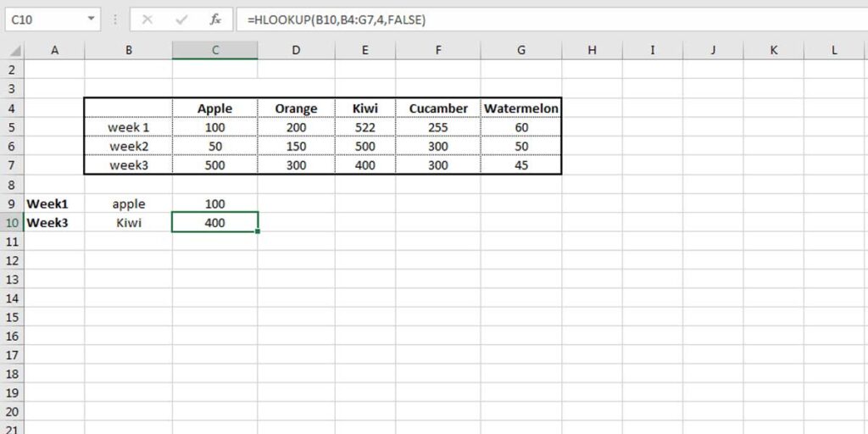Select row 2 header
This screenshot has width=868, height=434.
(x=14, y=70)
